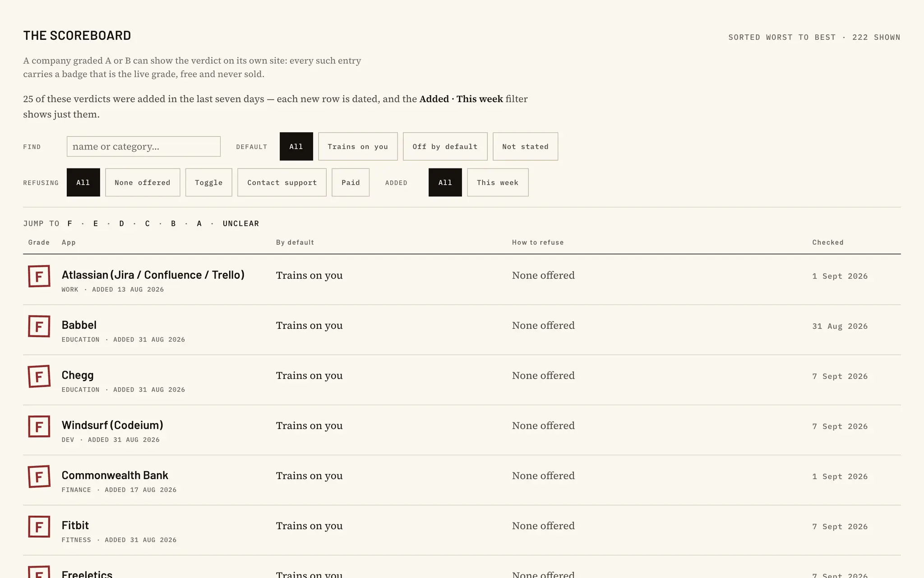The image size is (924, 578).
Task: Select the Toggle refusing filter
Action: [209, 182]
